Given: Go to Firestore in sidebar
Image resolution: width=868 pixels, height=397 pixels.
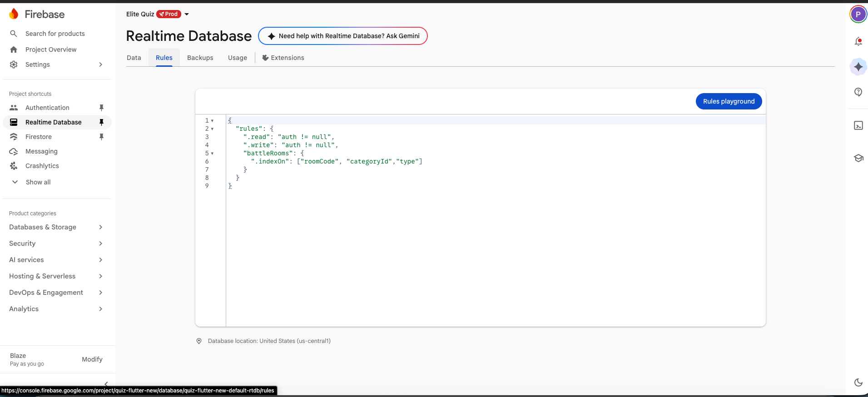Looking at the screenshot, I should (x=39, y=137).
